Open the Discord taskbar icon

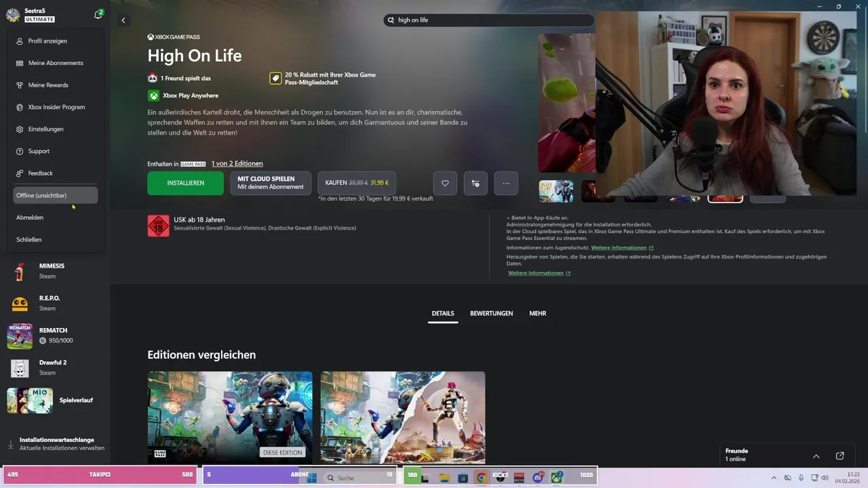tap(538, 477)
